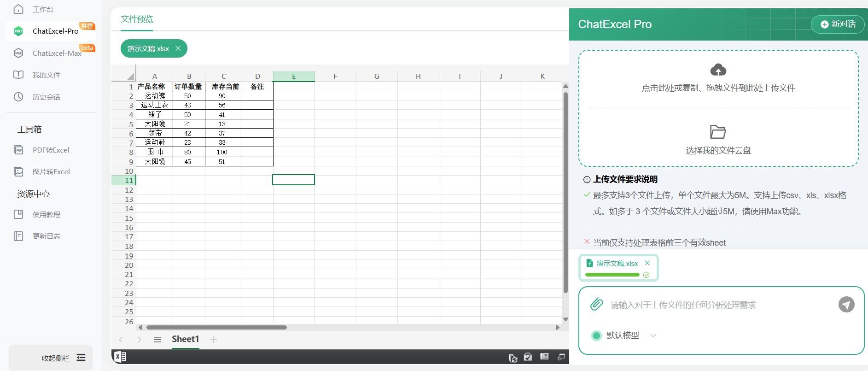Select the Sheet1 tab
The image size is (868, 371).
pos(186,339)
